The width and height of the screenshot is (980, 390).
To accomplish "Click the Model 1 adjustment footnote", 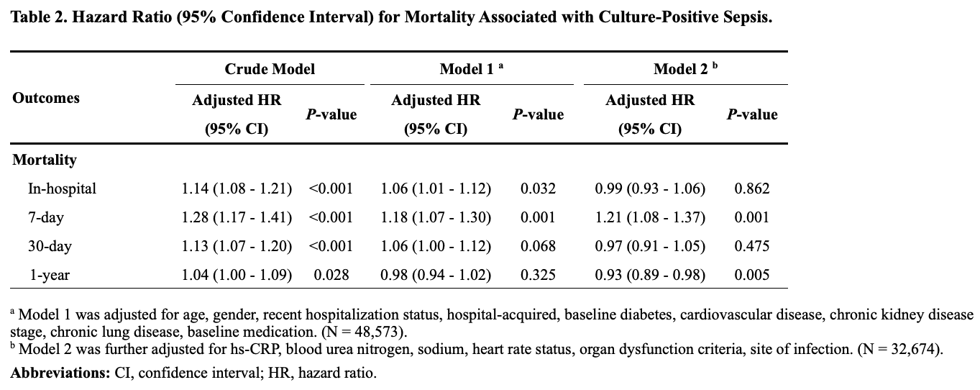I will [x=489, y=323].
